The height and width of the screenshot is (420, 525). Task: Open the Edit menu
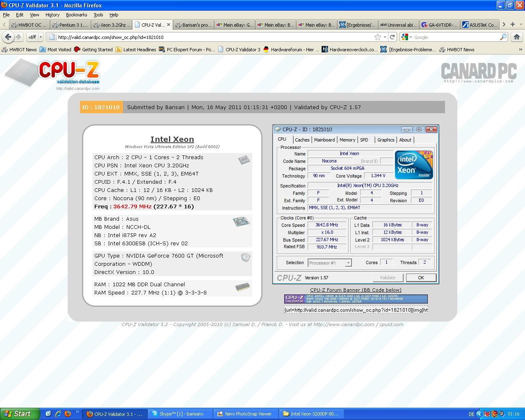coord(20,15)
